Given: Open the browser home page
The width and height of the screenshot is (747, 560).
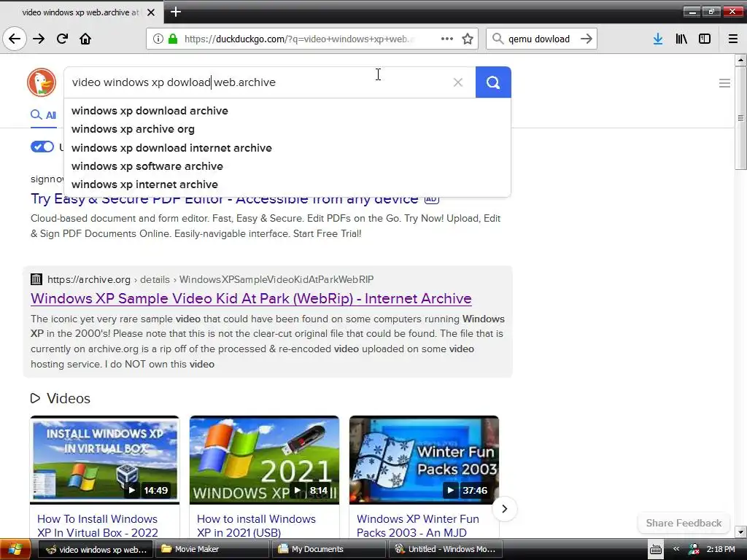Looking at the screenshot, I should tap(85, 39).
